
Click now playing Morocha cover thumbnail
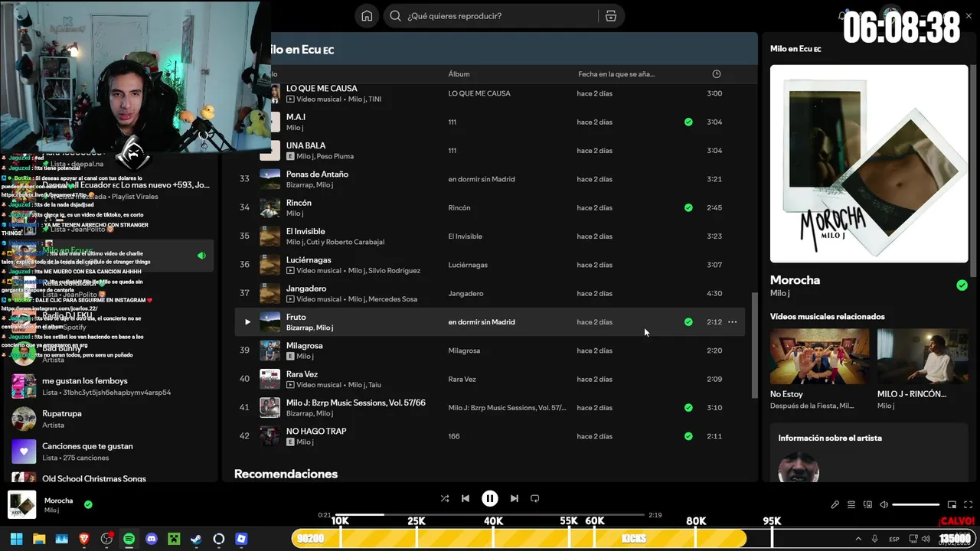[22, 504]
